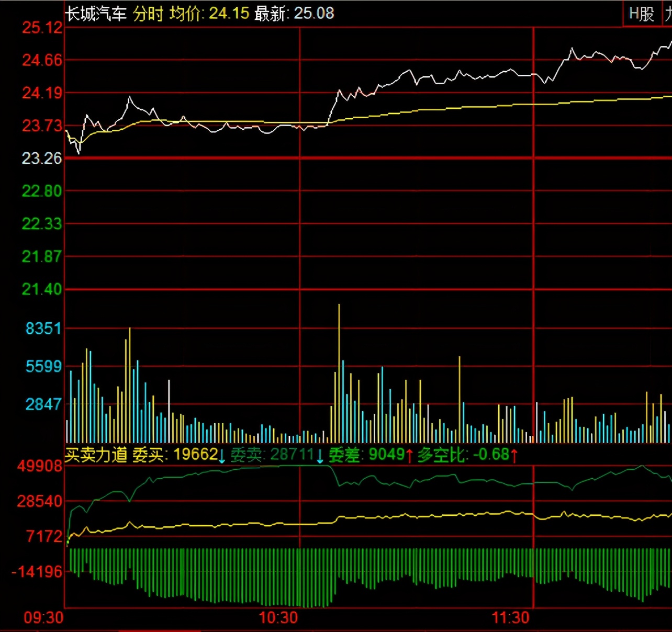
Task: Click the 5599 volume axis label
Action: click(x=43, y=366)
